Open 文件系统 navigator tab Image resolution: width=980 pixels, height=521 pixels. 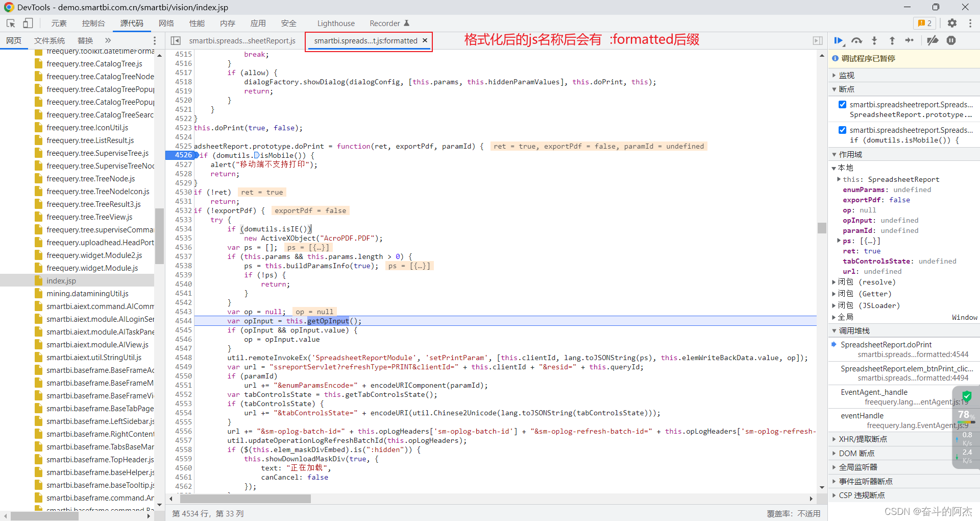point(50,40)
